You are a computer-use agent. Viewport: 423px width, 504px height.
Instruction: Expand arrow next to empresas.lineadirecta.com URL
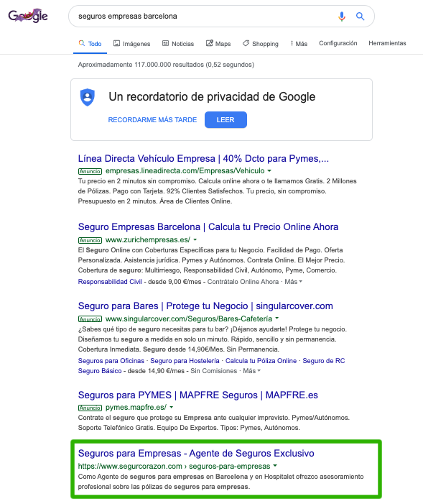pos(269,170)
